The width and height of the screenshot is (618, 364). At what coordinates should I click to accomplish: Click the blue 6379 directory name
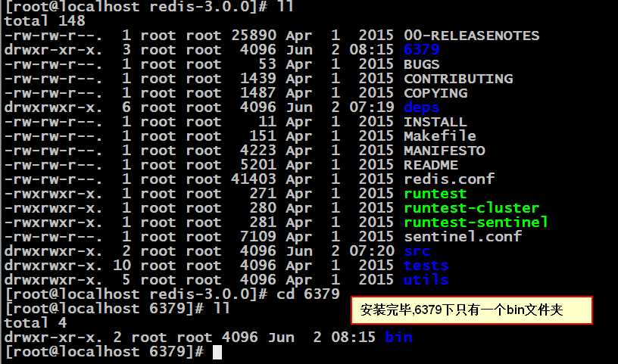coord(422,50)
